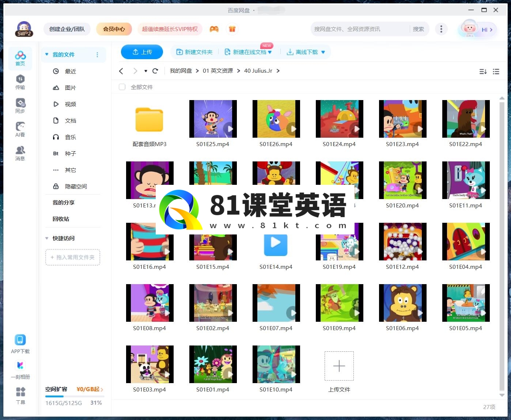The width and height of the screenshot is (511, 420).
Task: Expand the chevron after 01 英文资源
Action: click(239, 71)
